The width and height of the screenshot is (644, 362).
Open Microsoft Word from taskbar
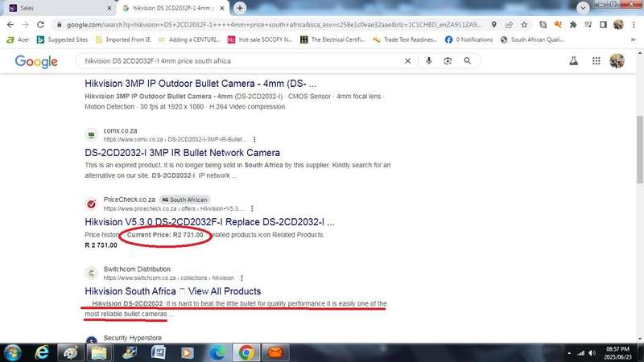tap(158, 352)
